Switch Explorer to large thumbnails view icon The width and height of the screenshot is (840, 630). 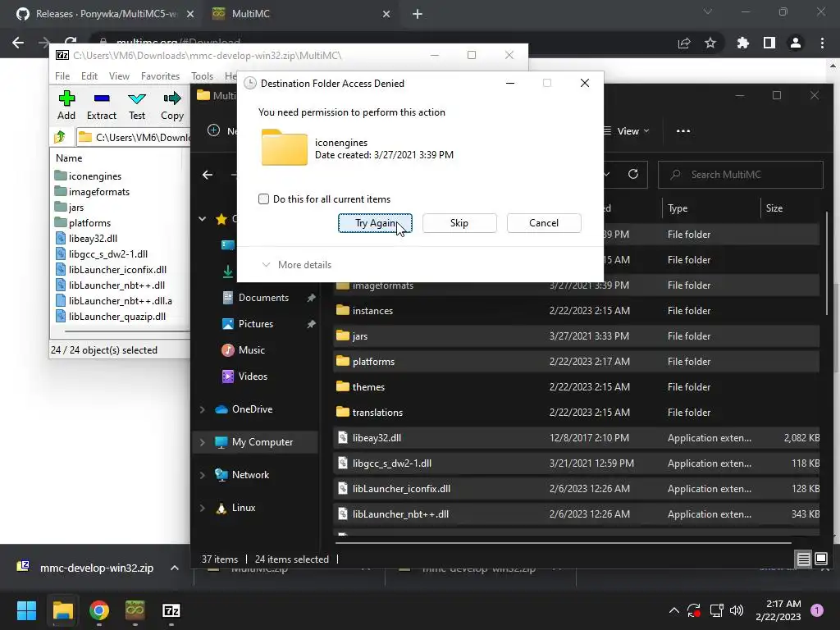coord(820,559)
